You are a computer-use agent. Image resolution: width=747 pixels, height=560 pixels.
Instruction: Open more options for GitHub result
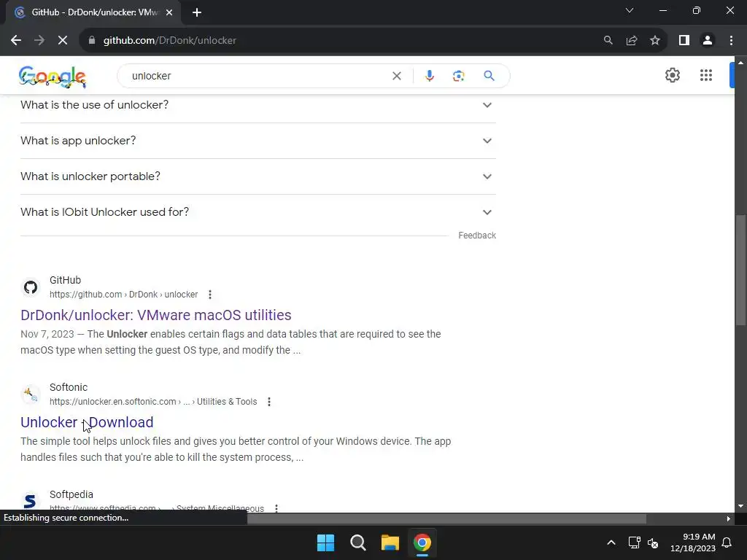pos(210,295)
